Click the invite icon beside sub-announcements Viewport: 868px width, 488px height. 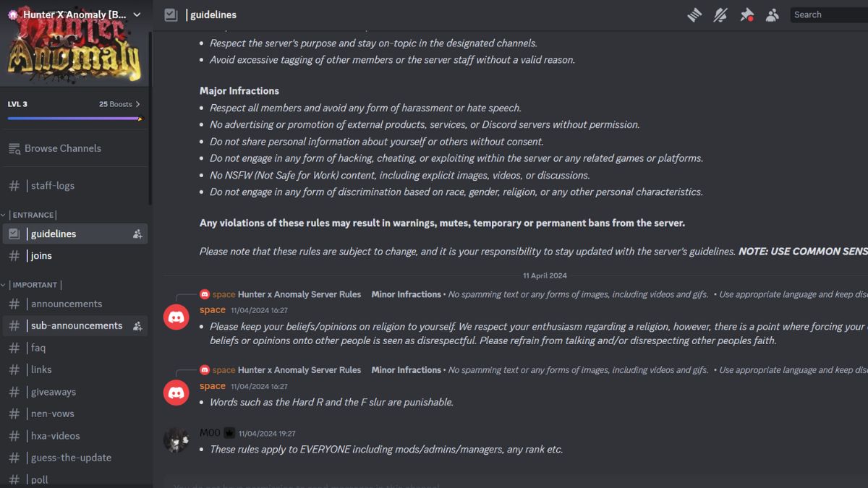click(x=137, y=325)
